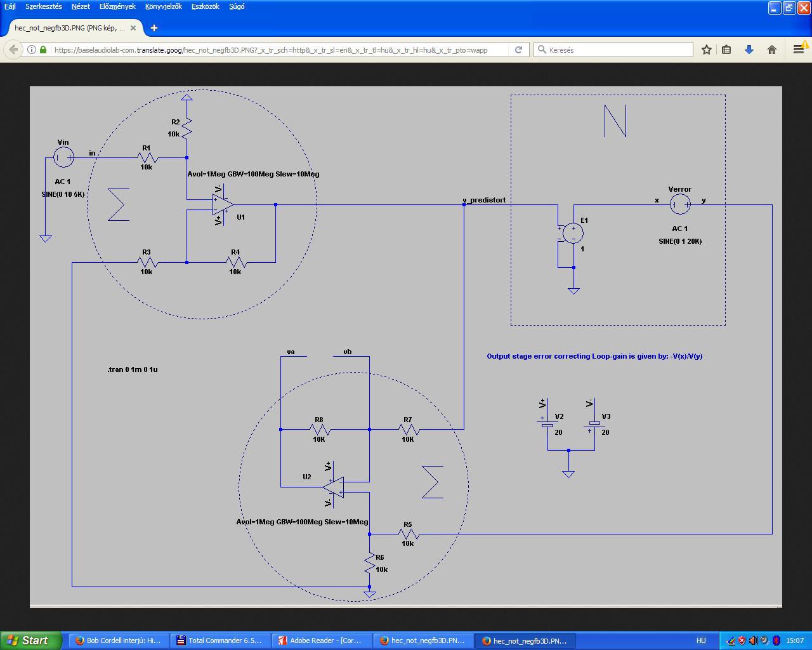Viewport: 812px width, 650px height.
Task: Open the red shield security alert tray icon
Action: (742, 640)
